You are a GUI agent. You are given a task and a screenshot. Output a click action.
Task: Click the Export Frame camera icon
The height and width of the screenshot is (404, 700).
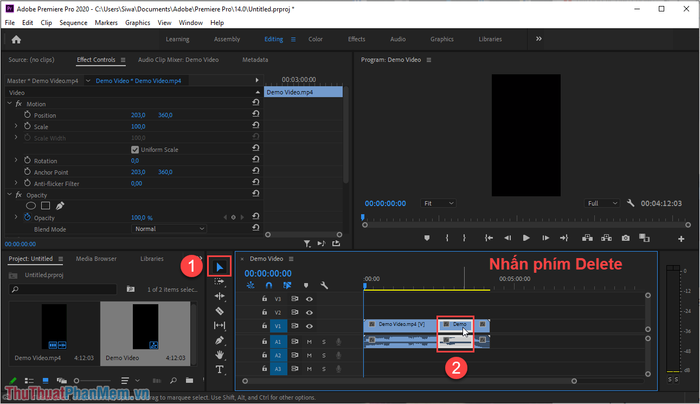pos(625,238)
